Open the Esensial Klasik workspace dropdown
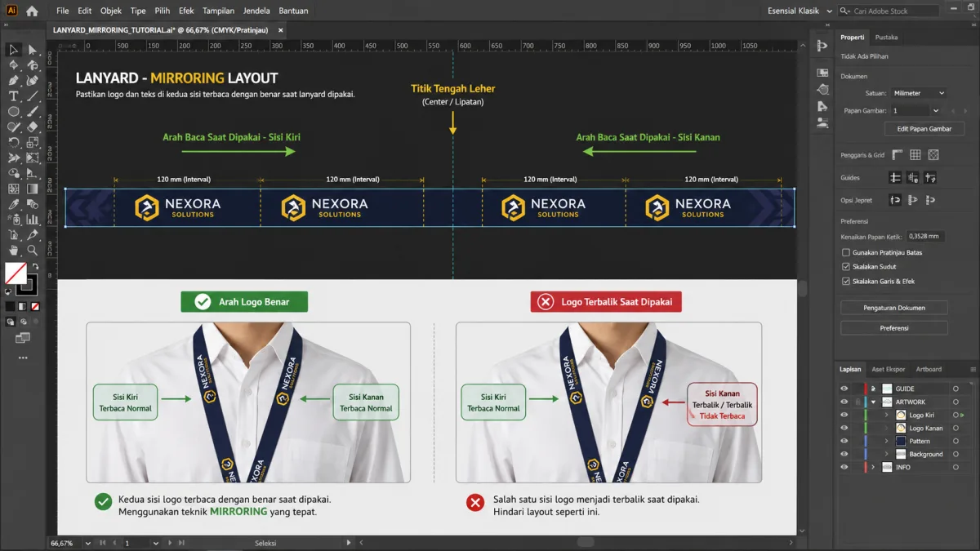 pyautogui.click(x=800, y=11)
